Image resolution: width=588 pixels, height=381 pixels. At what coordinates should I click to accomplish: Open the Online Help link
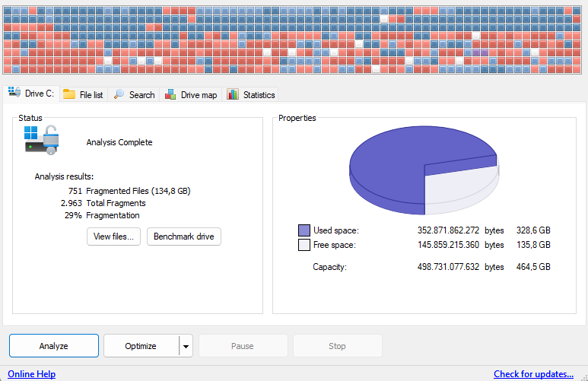pos(31,374)
